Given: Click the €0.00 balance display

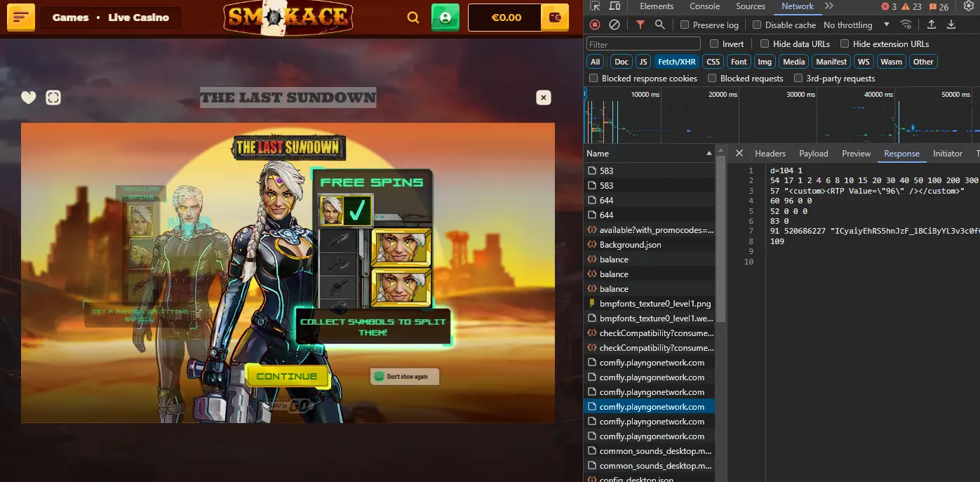Looking at the screenshot, I should pyautogui.click(x=506, y=18).
